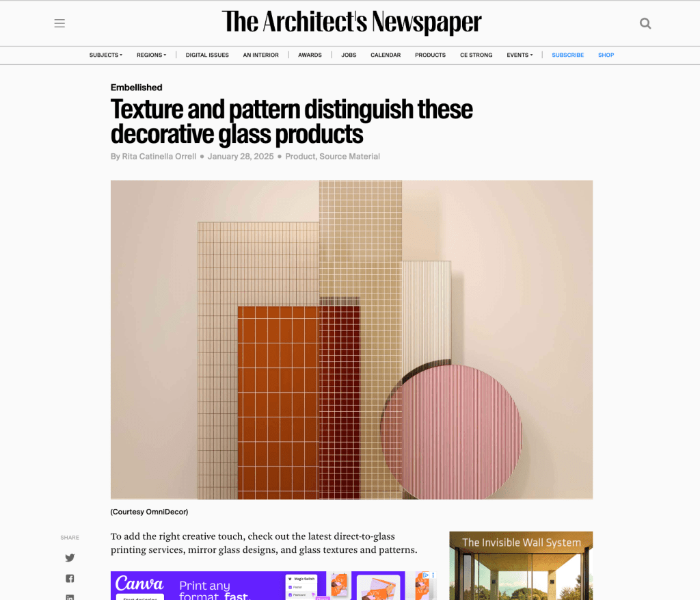Open the Shop link
The height and width of the screenshot is (600, 700).
[x=606, y=55]
